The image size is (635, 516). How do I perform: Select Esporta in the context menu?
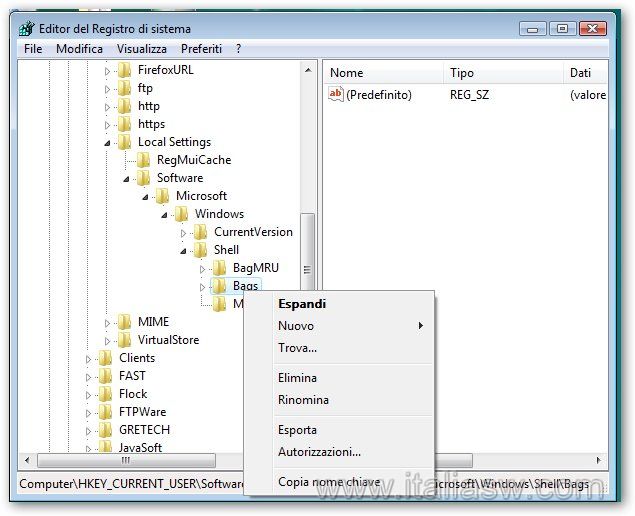pos(297,430)
